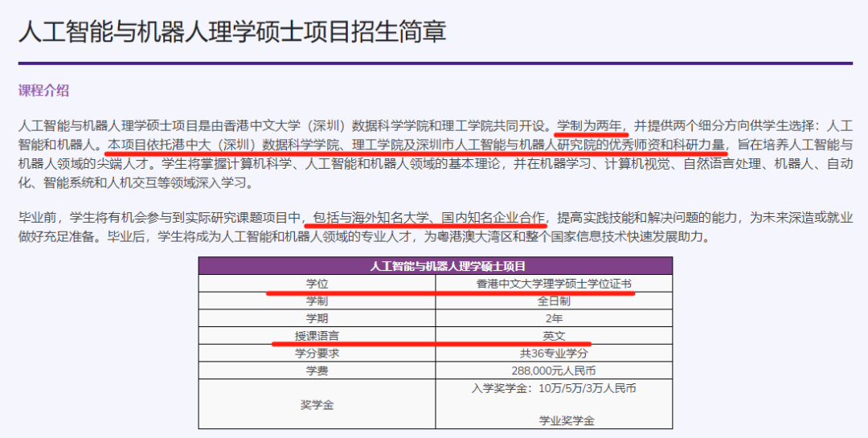Click underlined phrase 包括与海外知名大学、国内知名企业合作
The width and height of the screenshot is (868, 438).
[429, 217]
